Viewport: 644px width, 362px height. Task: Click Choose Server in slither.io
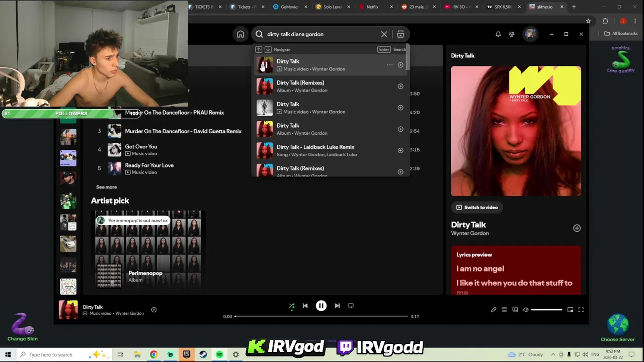click(x=618, y=328)
